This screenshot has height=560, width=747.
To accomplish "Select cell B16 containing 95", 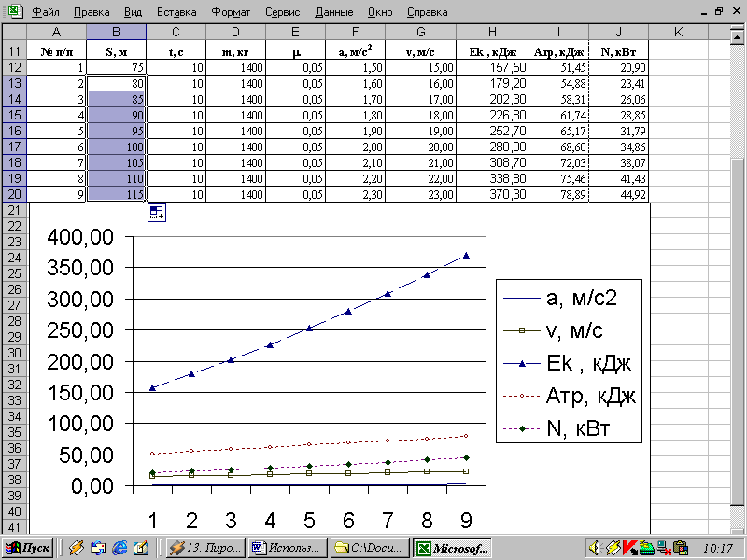I will point(116,131).
